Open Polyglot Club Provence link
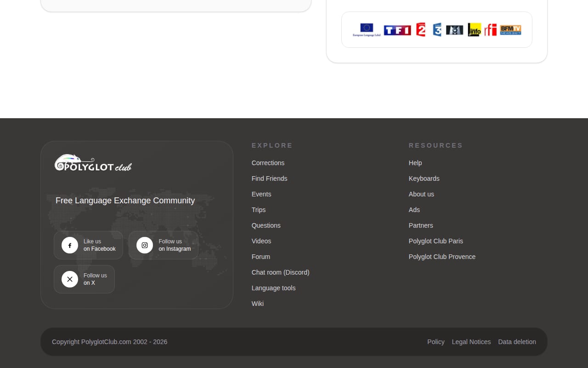Viewport: 588px width, 368px height. pyautogui.click(x=442, y=257)
